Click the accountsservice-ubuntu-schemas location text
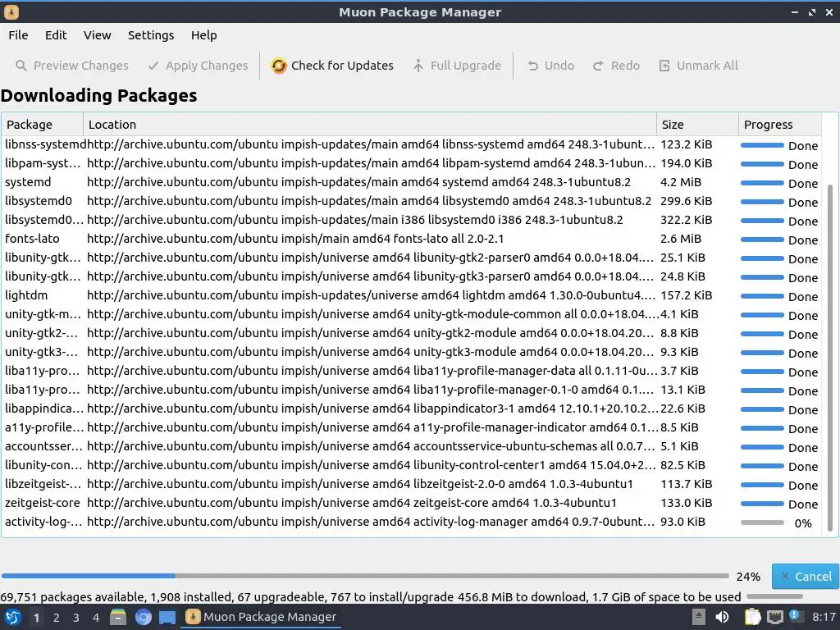 [x=370, y=446]
